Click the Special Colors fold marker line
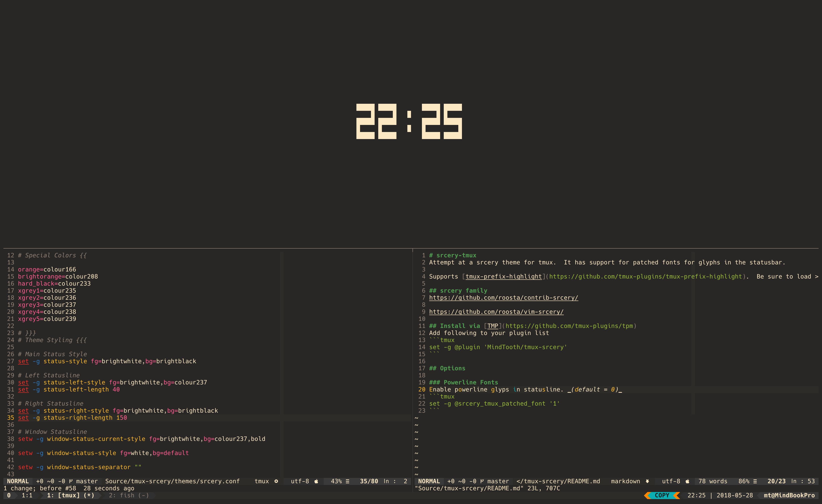The image size is (822, 504). (x=52, y=255)
